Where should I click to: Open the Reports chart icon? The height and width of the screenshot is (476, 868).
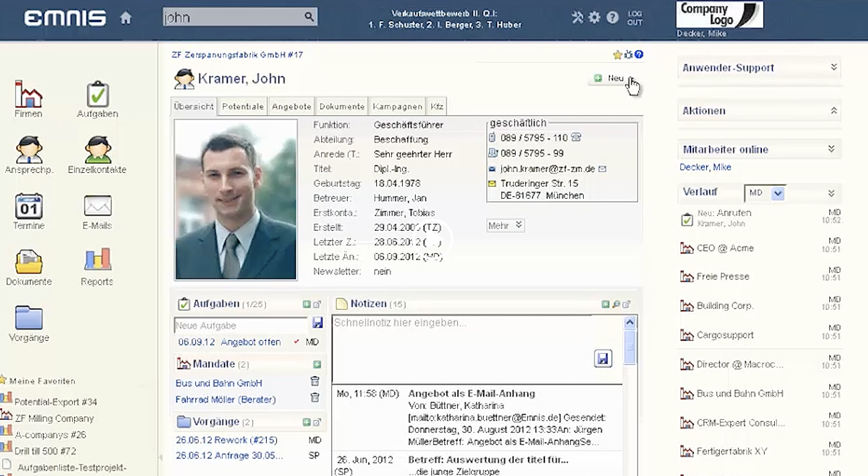coord(97,259)
